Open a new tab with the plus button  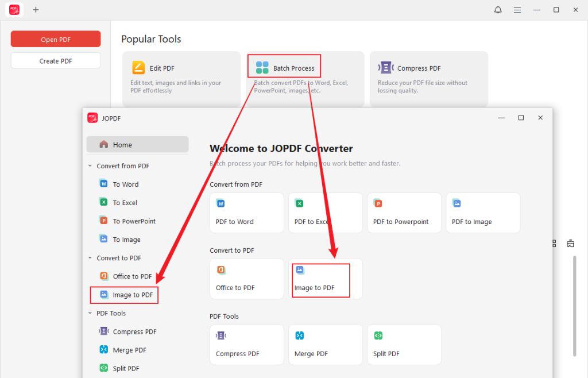tap(36, 9)
